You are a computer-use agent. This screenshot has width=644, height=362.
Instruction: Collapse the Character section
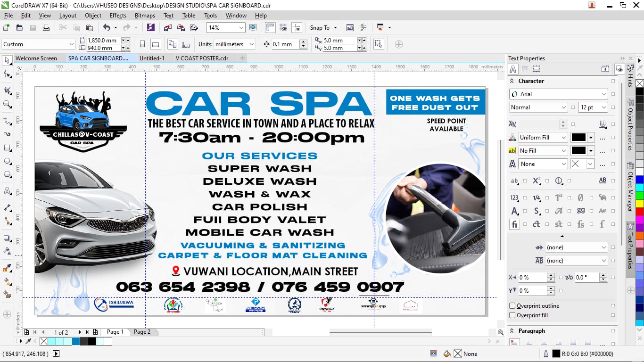pyautogui.click(x=512, y=81)
